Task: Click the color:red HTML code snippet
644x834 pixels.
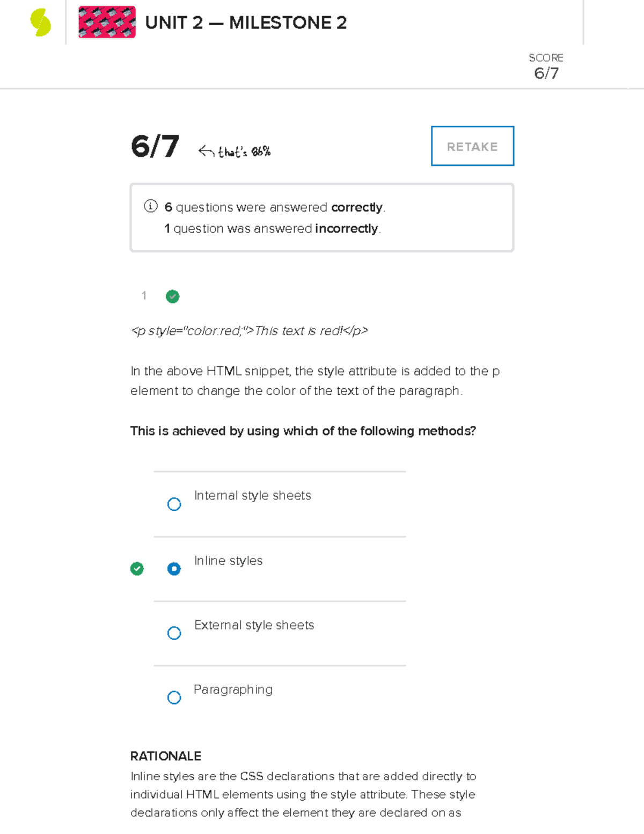Action: pos(250,331)
